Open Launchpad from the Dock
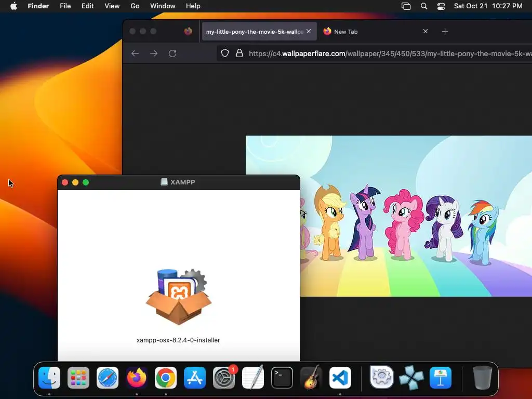Viewport: 532px width, 399px height. click(78, 378)
